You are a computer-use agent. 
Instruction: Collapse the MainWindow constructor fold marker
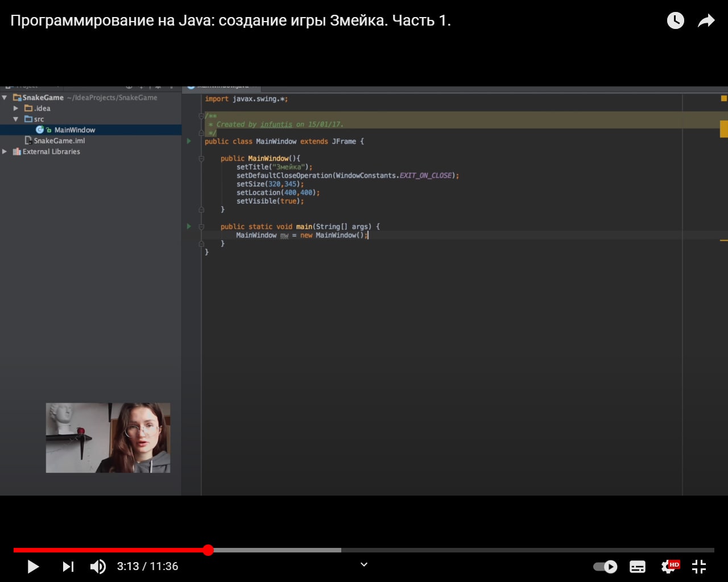pos(201,159)
